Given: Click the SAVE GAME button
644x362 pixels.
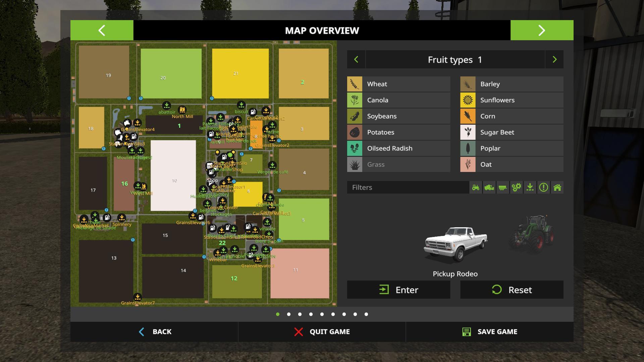Looking at the screenshot, I should click(490, 332).
